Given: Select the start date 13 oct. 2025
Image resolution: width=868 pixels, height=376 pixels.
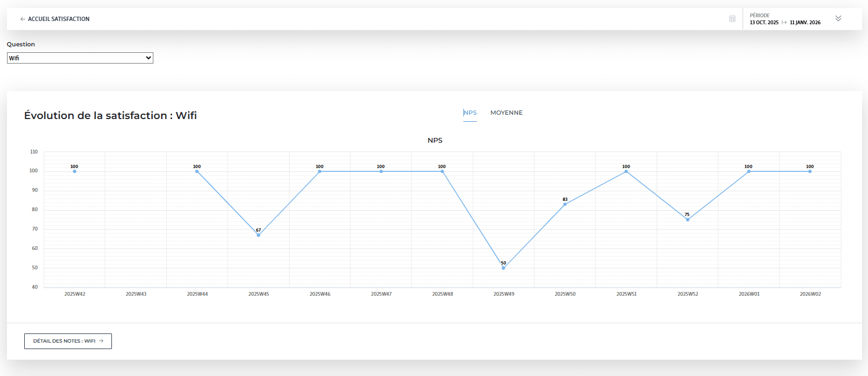Looking at the screenshot, I should click(764, 23).
